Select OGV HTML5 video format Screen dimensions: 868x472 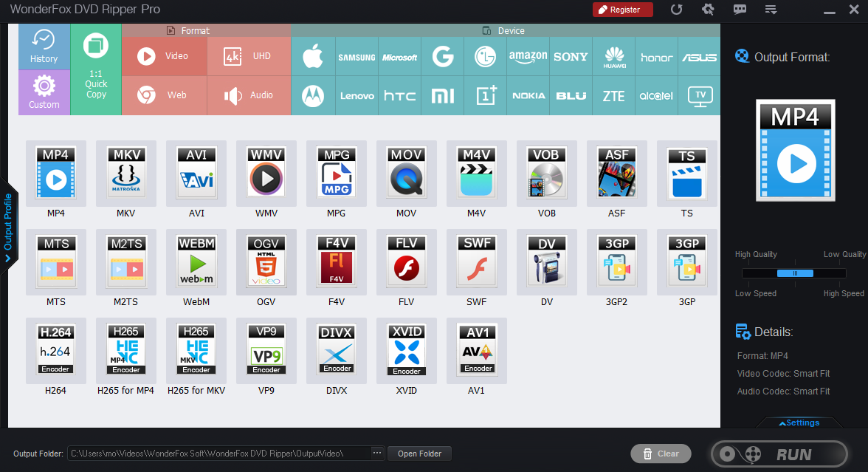266,261
